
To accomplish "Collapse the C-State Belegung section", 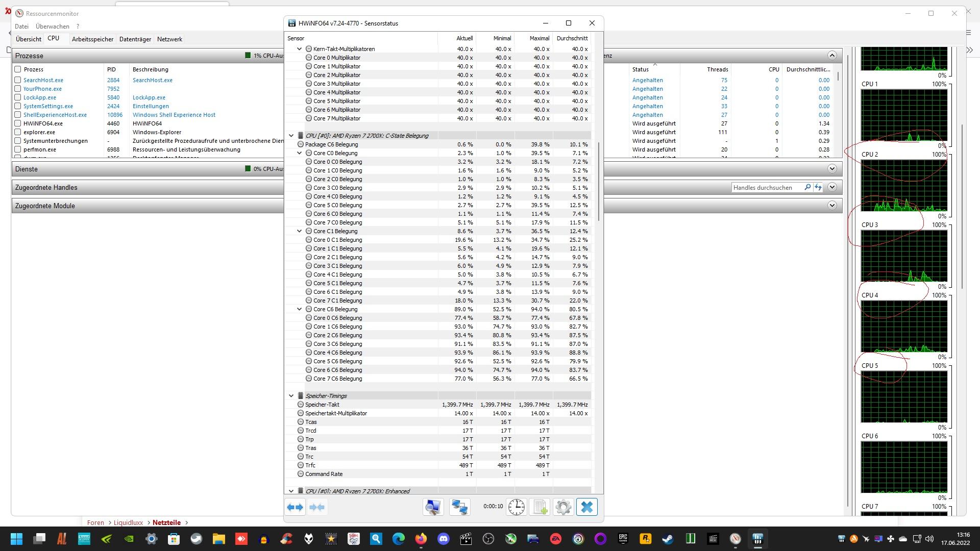I will (x=291, y=136).
